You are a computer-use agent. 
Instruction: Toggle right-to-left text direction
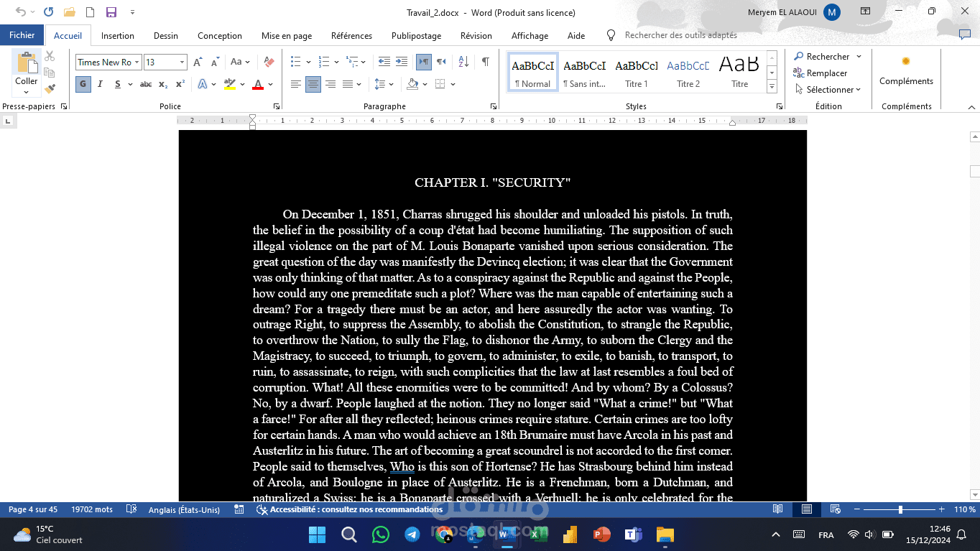click(441, 62)
